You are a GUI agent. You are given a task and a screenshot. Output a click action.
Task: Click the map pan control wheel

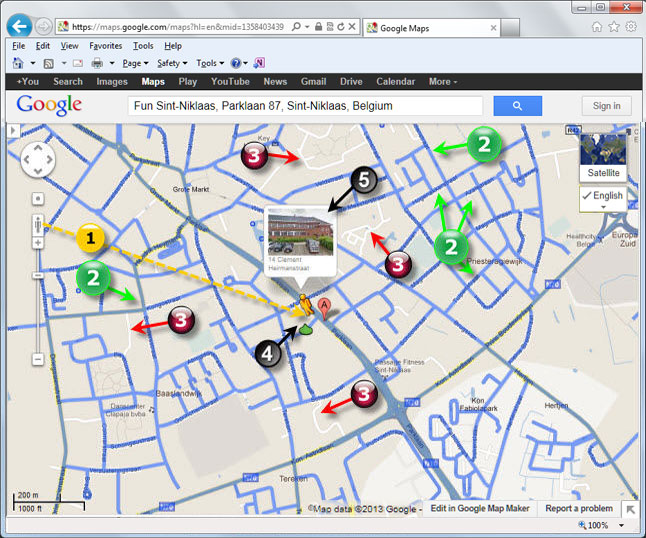coord(38,159)
